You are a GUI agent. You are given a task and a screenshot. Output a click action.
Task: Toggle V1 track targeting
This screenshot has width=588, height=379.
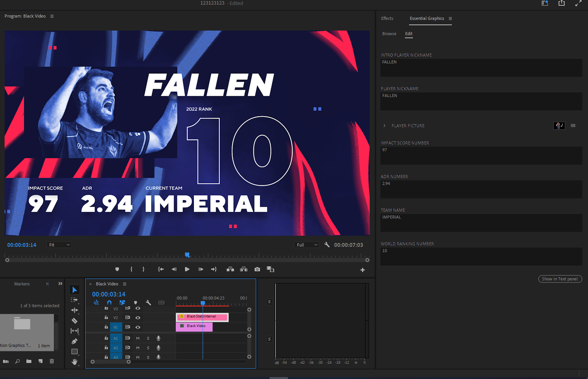(x=116, y=327)
